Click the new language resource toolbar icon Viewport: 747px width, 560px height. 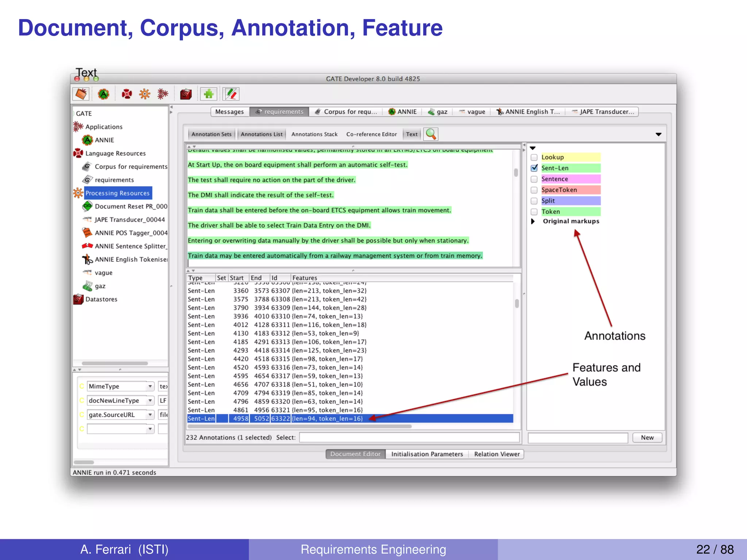[x=127, y=94]
